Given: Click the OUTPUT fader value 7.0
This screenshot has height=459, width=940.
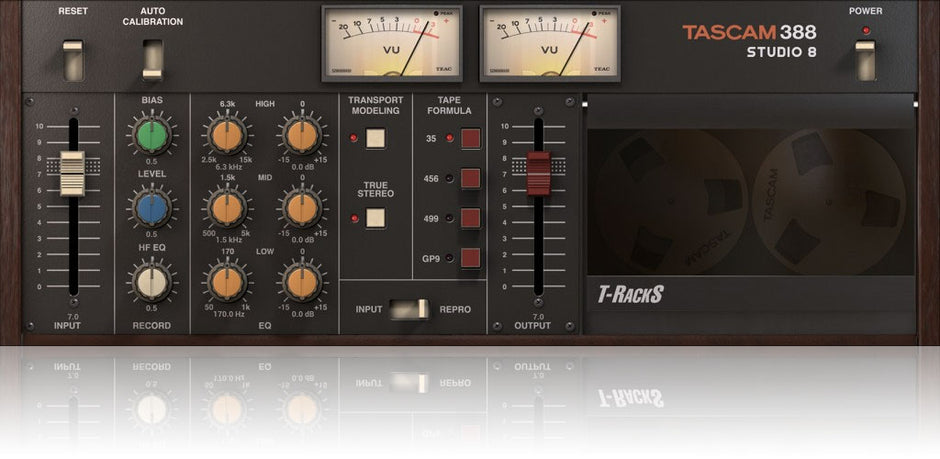Looking at the screenshot, I should [538, 316].
